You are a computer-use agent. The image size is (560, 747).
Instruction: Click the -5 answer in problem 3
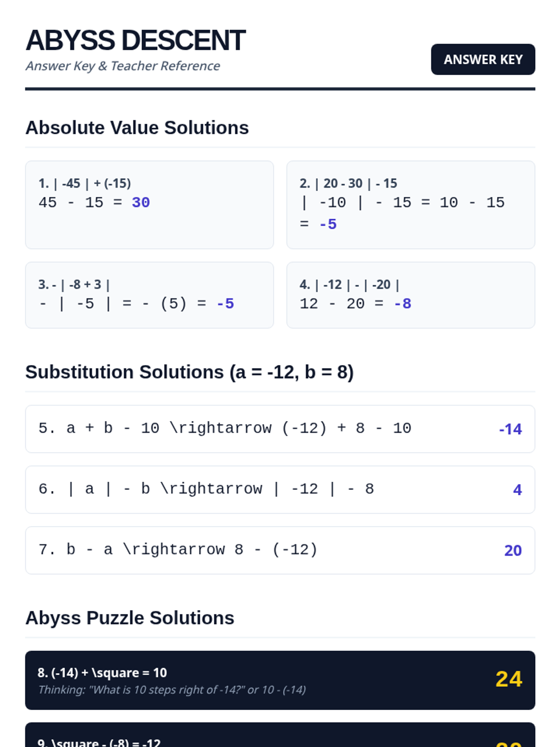tap(225, 304)
